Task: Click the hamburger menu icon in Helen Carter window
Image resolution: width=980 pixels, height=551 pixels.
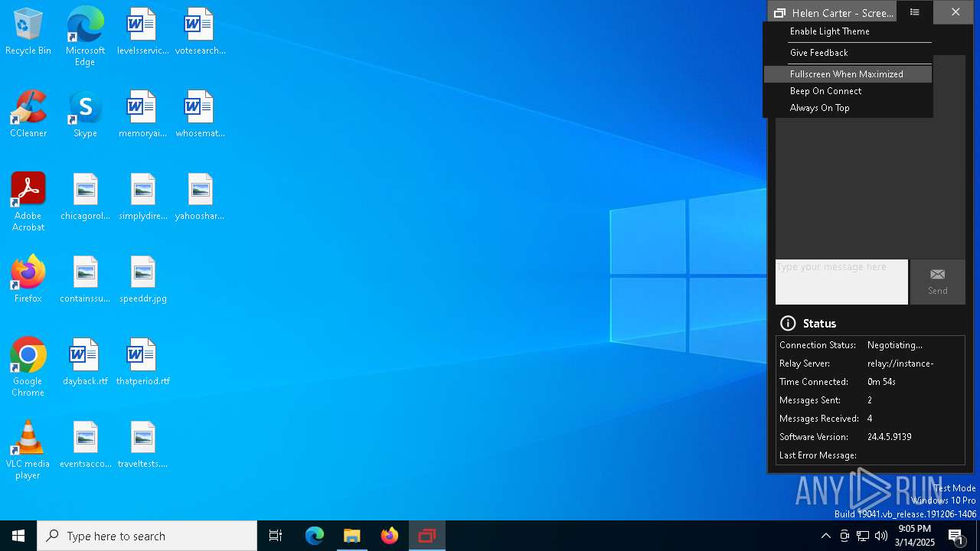Action: point(914,12)
